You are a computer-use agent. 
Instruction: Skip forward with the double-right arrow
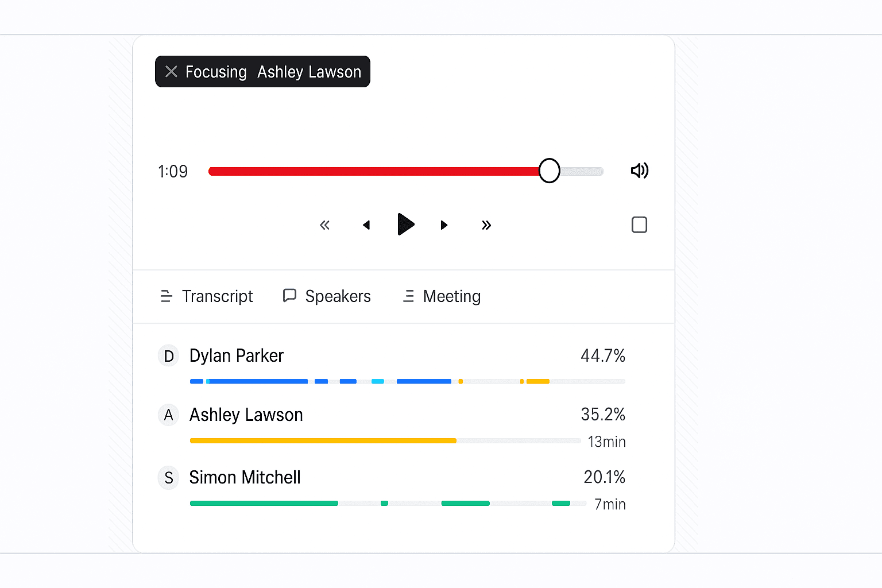coord(486,225)
